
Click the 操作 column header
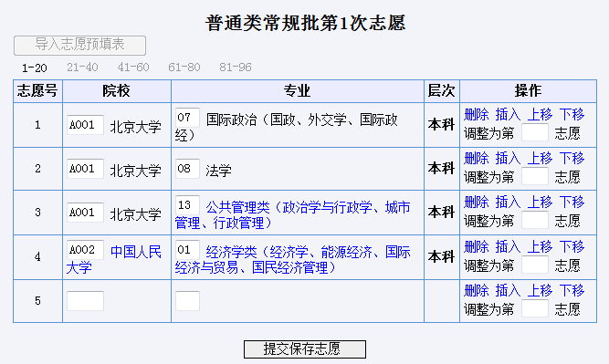point(528,91)
